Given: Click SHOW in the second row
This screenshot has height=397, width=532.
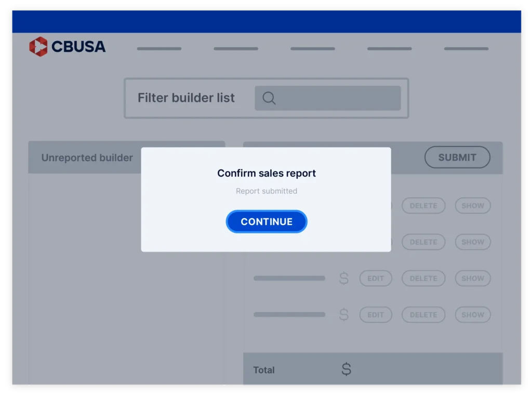Looking at the screenshot, I should point(473,242).
